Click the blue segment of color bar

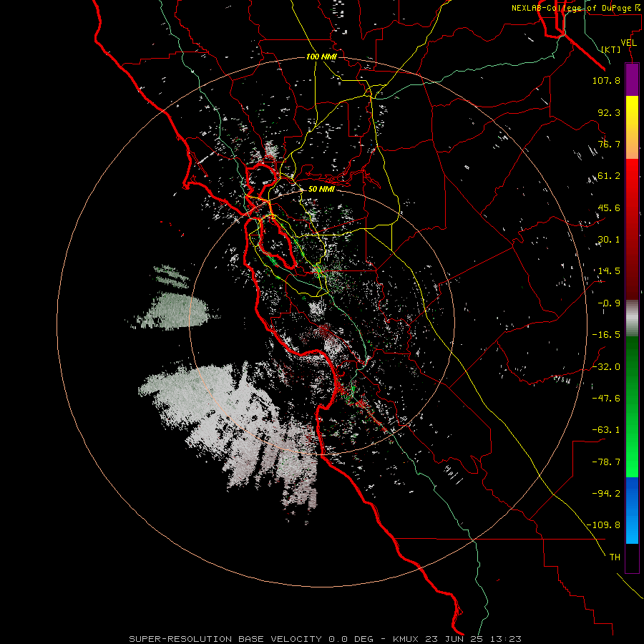click(632, 510)
